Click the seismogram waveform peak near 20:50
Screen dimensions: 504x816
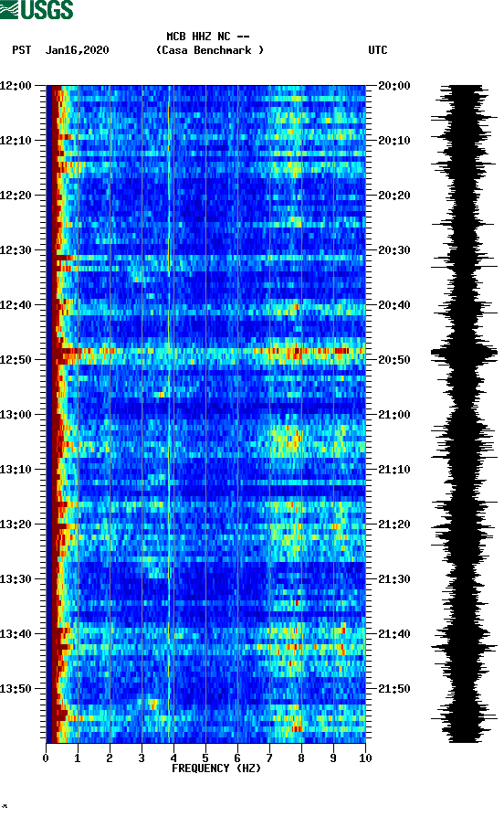pyautogui.click(x=464, y=353)
